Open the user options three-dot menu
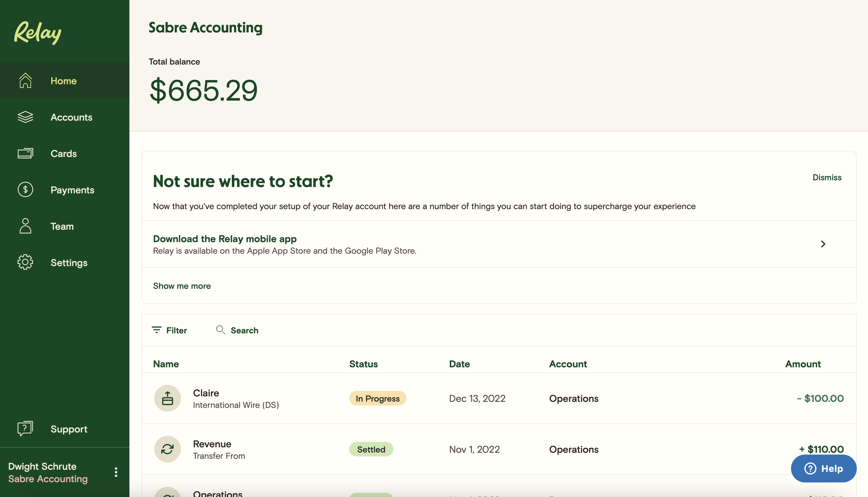868x497 pixels. tap(116, 472)
